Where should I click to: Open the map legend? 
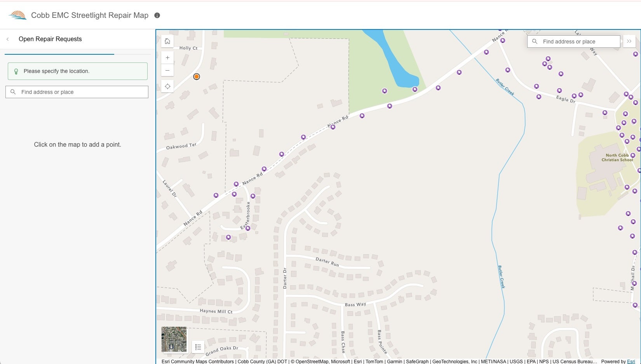click(198, 347)
